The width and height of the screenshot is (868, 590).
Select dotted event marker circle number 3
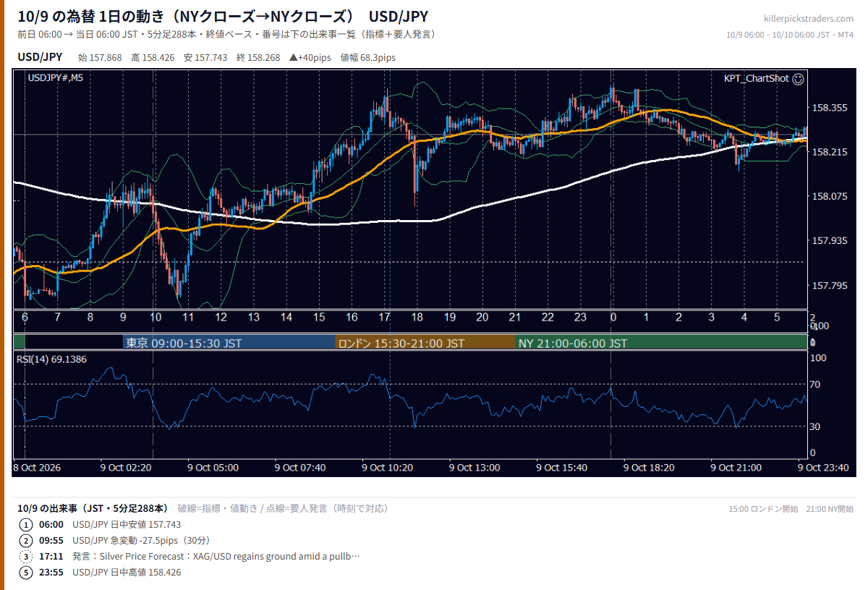26,557
